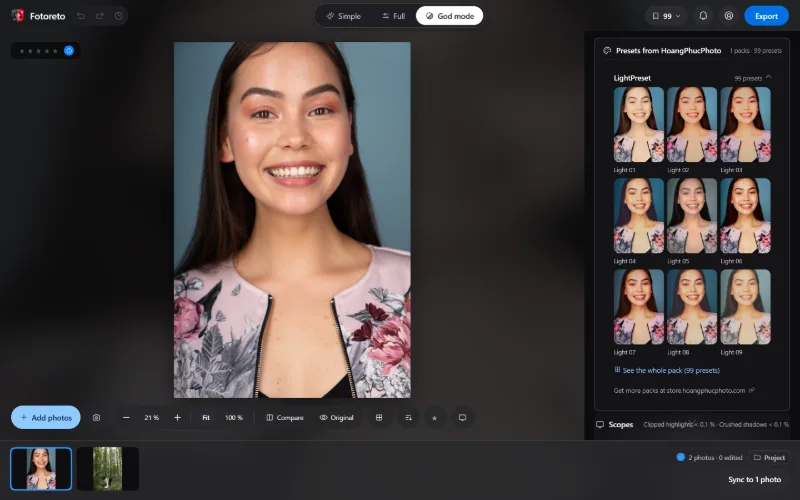Redo the last edit
Image resolution: width=800 pixels, height=500 pixels.
99,16
